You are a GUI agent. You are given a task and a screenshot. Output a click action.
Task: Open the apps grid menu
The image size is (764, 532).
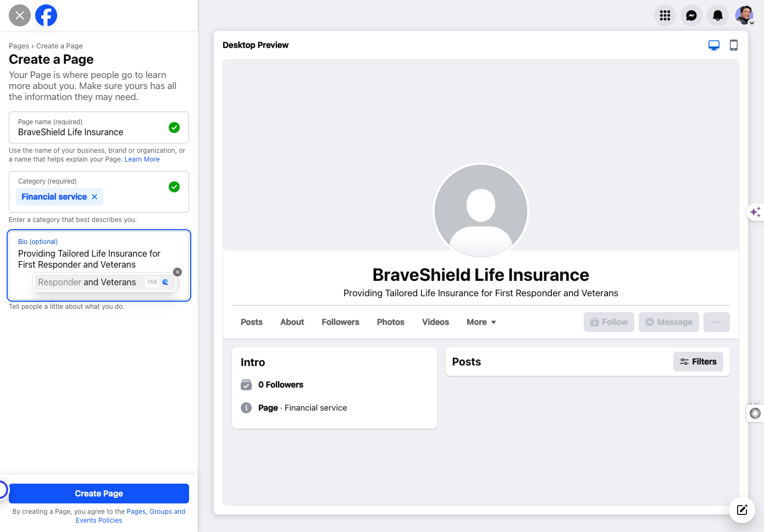point(665,15)
